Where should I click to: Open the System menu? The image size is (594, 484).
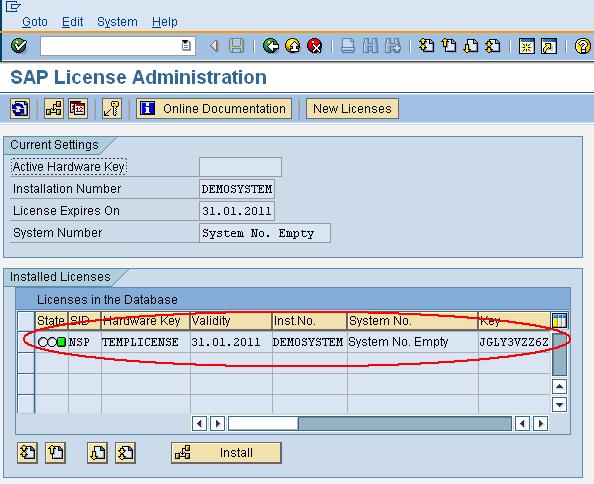117,22
